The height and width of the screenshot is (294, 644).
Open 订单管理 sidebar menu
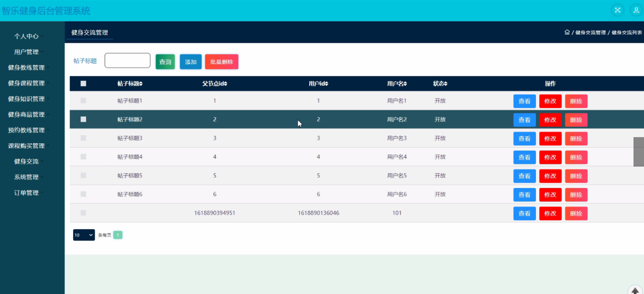pos(26,193)
